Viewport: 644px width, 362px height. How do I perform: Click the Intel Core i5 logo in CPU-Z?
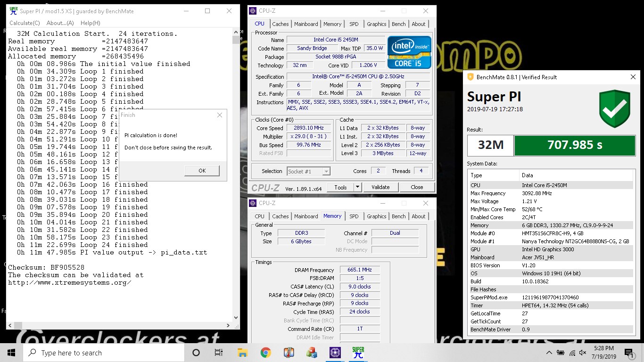coord(409,52)
